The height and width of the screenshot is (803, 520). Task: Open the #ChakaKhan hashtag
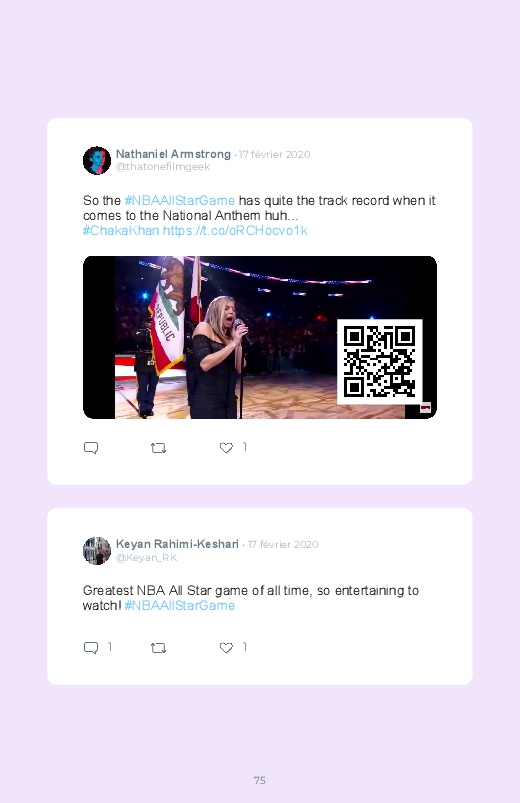[121, 230]
